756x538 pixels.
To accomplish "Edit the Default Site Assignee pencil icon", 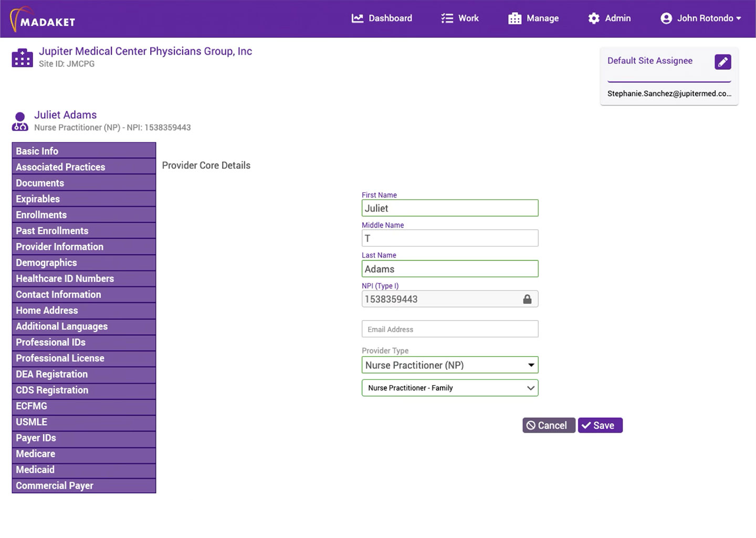I will tap(723, 62).
